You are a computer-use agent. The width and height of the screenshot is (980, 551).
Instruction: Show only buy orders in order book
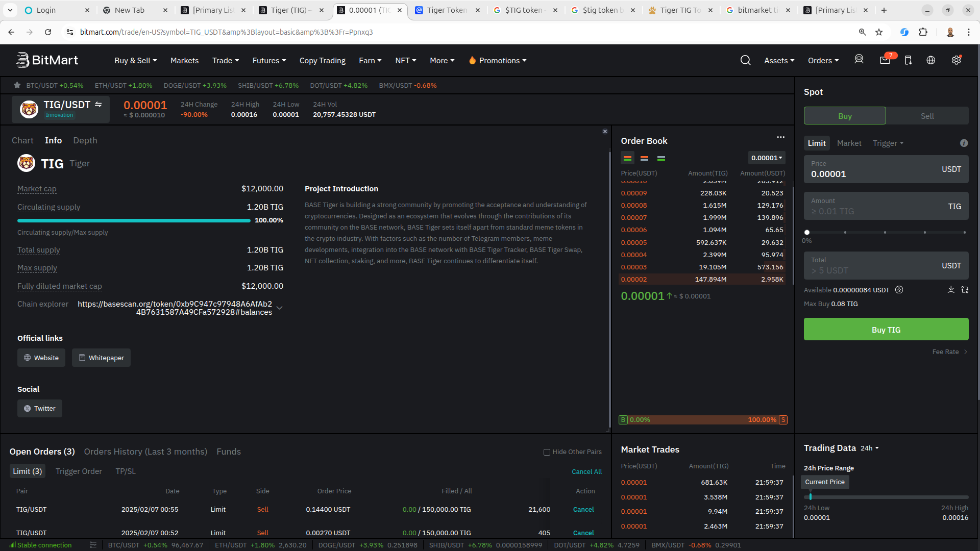pos(661,158)
